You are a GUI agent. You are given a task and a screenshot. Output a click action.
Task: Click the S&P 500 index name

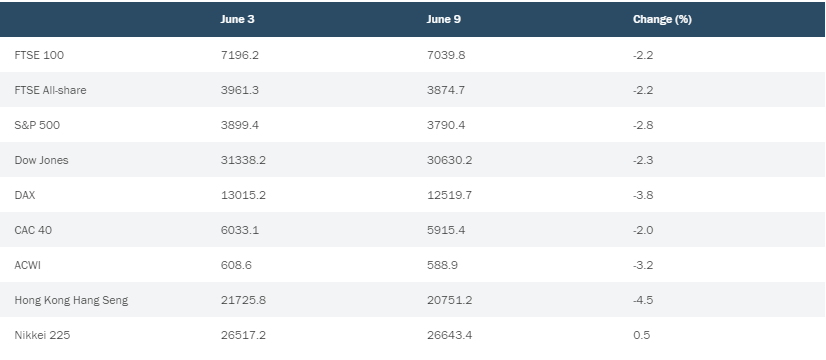click(37, 125)
